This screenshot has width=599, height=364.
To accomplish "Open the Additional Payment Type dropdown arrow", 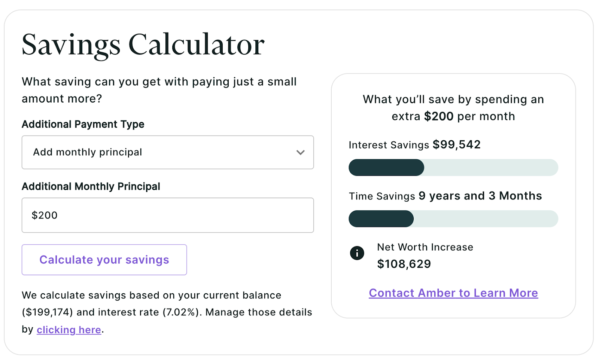I will [x=300, y=152].
